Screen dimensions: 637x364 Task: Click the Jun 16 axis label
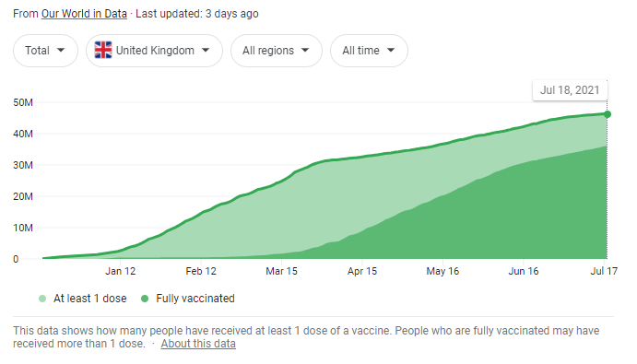(524, 271)
